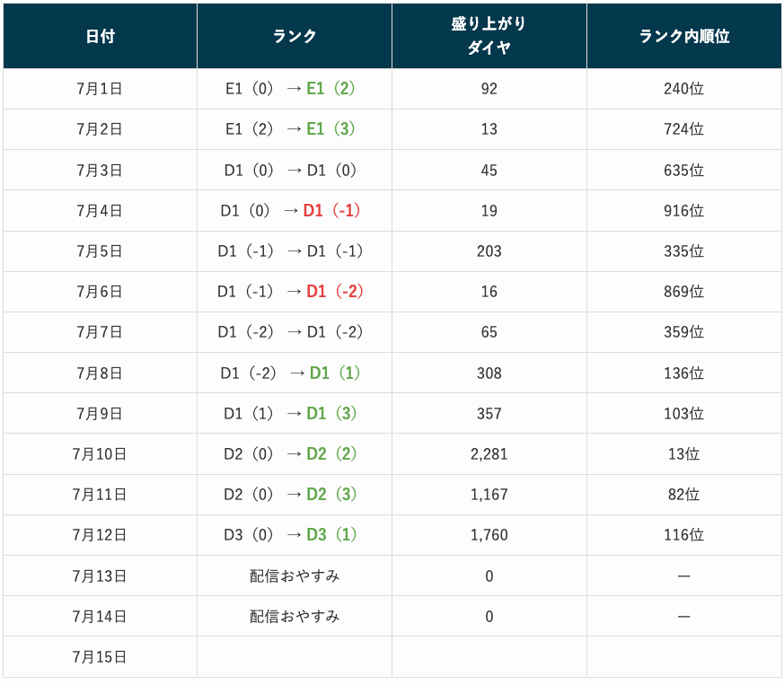
Task: Click the ランク column header
Action: [295, 37]
